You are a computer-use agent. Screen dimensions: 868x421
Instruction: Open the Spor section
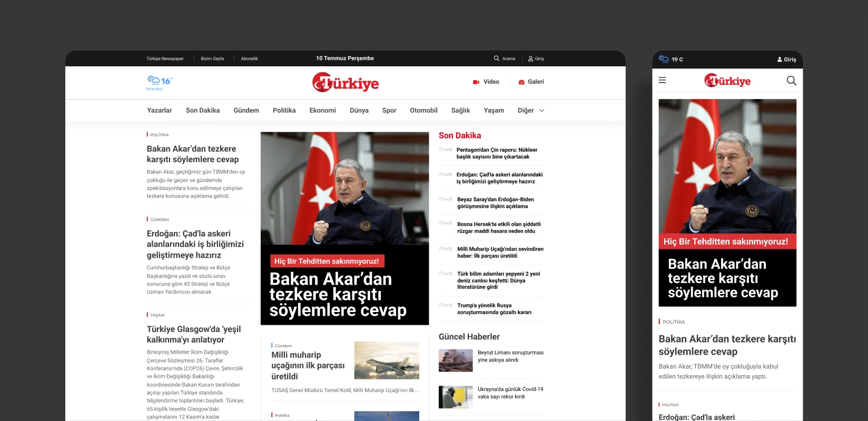click(x=389, y=111)
